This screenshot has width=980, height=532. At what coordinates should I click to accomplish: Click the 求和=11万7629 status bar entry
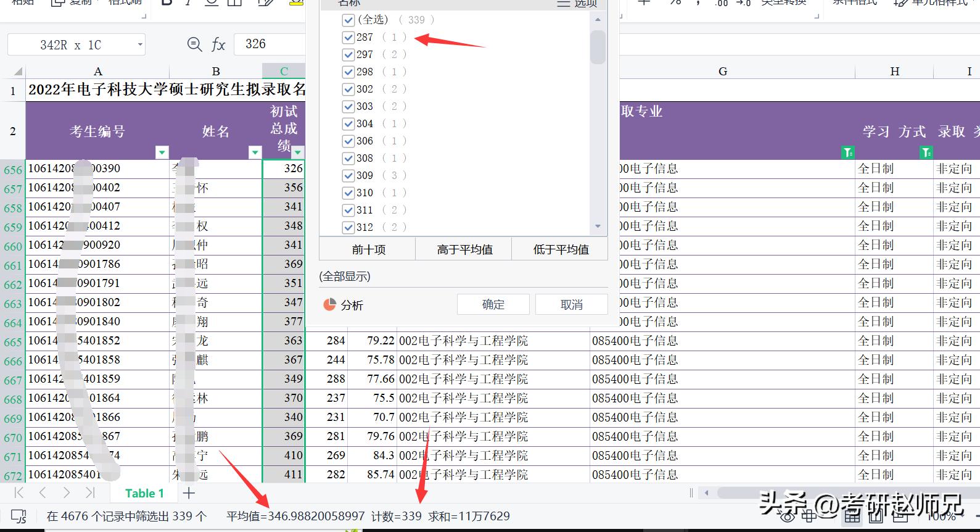pos(469,516)
